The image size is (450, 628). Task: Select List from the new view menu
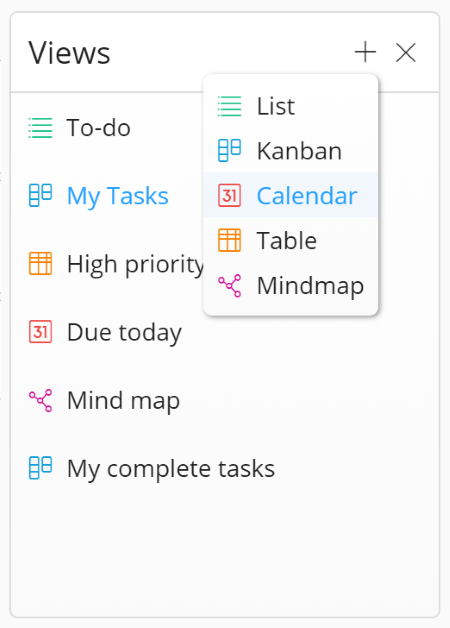pyautogui.click(x=291, y=106)
